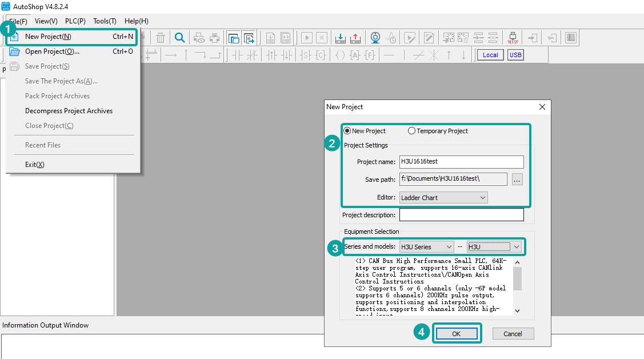644x359 pixels.
Task: Click the window with blue arrow icon
Action: pos(249,38)
